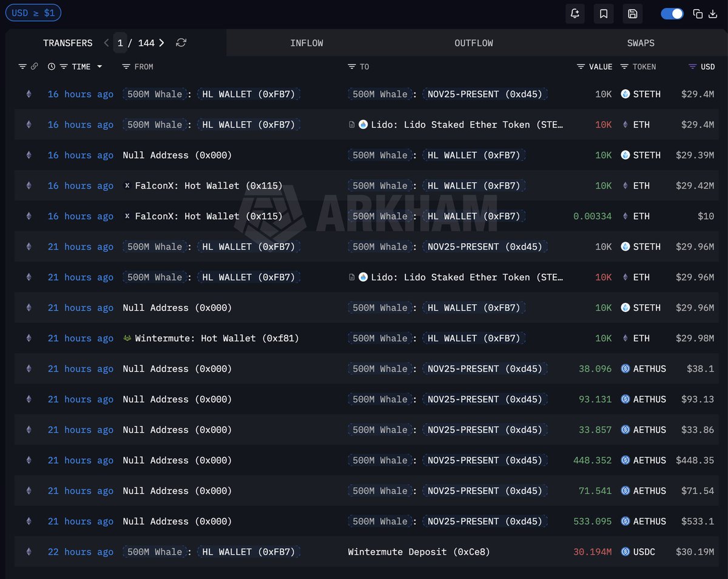
Task: Click AETHUS token icon in $38.1 row
Action: click(625, 368)
